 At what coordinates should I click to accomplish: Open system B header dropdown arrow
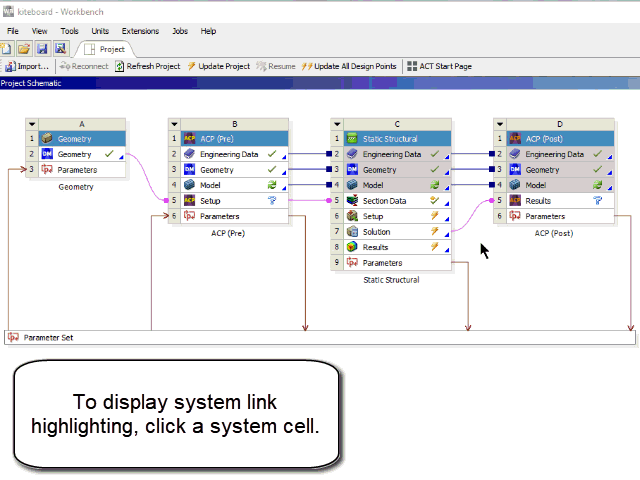174,124
